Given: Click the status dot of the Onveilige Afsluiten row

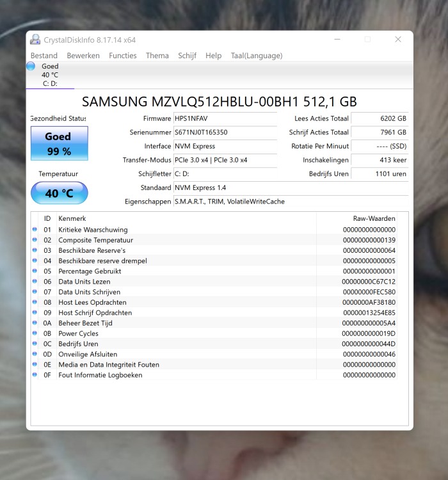Looking at the screenshot, I should [x=35, y=354].
